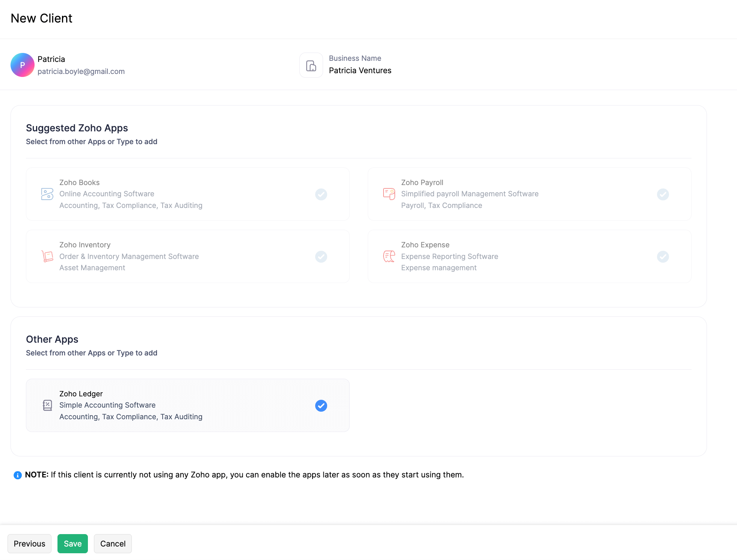The width and height of the screenshot is (737, 560).
Task: Click the blue info note icon
Action: pyautogui.click(x=18, y=475)
